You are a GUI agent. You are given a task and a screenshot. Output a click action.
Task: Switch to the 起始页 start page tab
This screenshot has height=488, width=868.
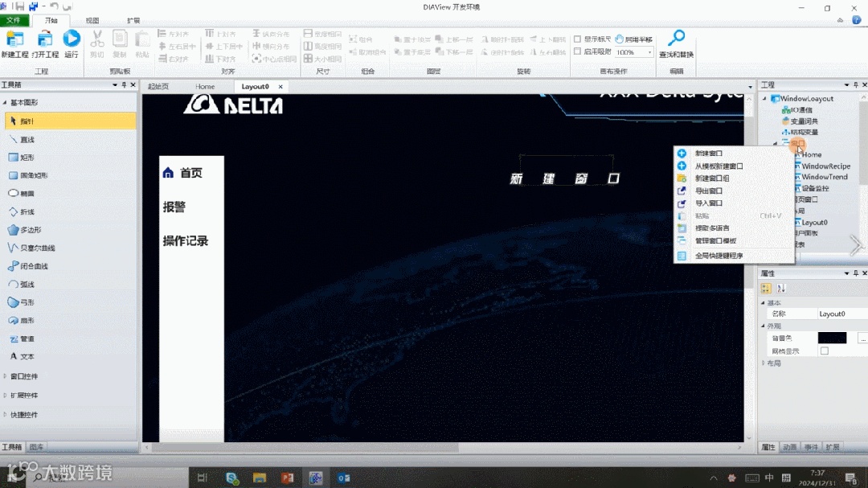(158, 86)
